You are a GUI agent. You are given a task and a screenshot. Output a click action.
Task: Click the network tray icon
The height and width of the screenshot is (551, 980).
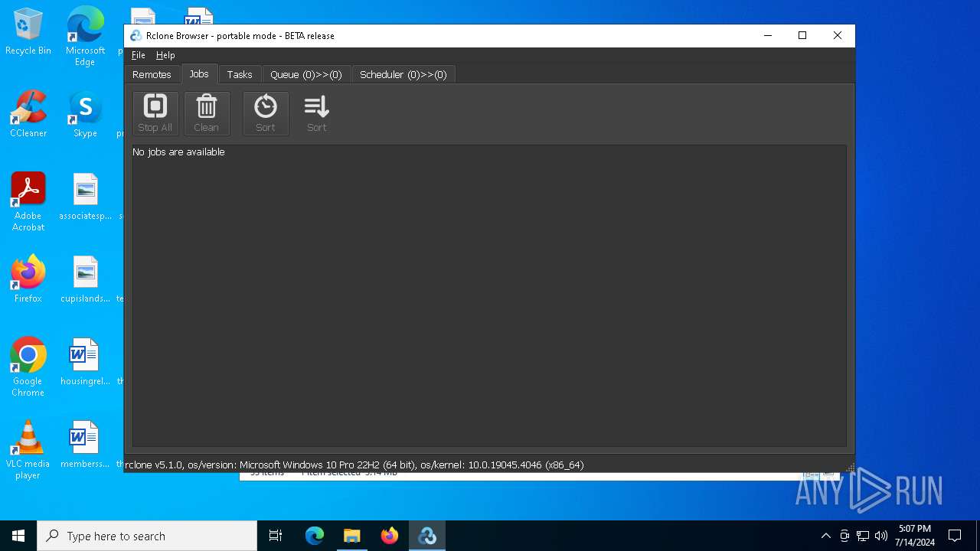(x=863, y=536)
